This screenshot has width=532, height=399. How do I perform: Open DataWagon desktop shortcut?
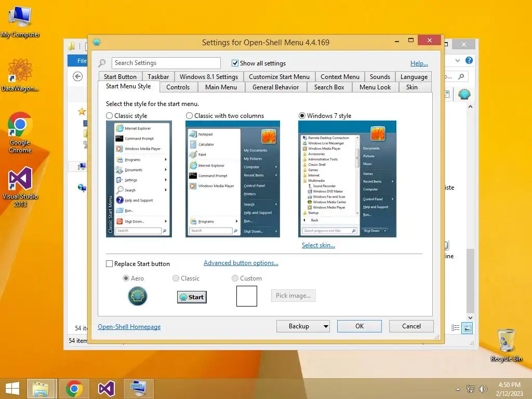click(20, 75)
